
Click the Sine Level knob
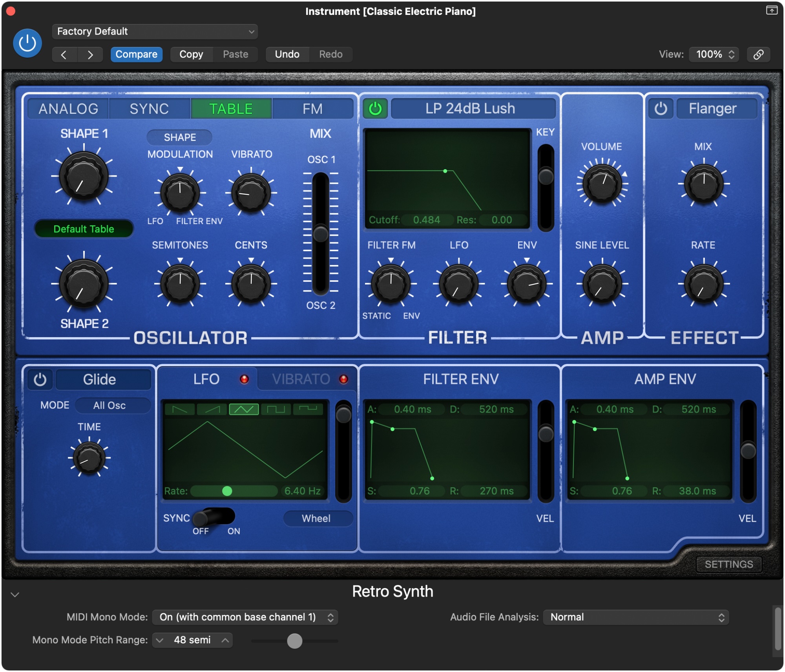point(602,283)
